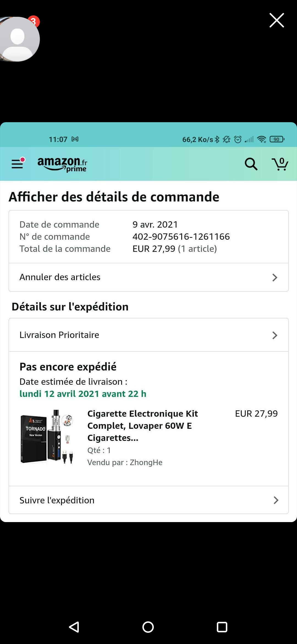Screen dimensions: 297x644
Task: Open the hamburger menu icon
Action: tap(17, 164)
